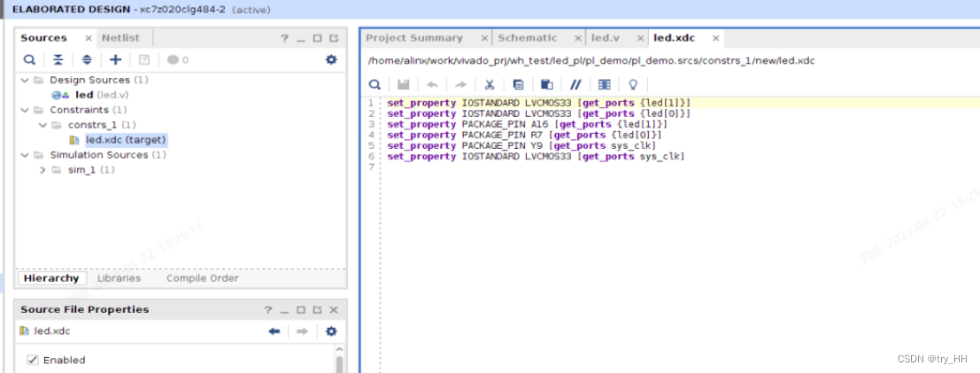The height and width of the screenshot is (373, 980).
Task: Collapse the Simulation Sources node
Action: (25, 155)
